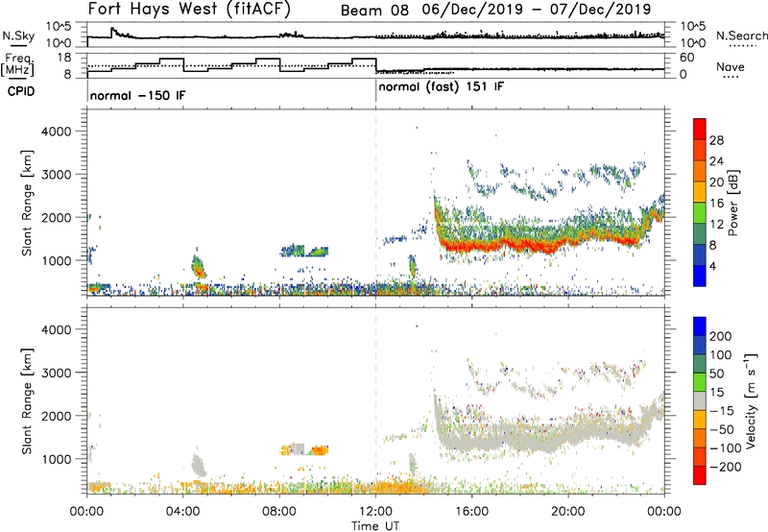Click the 'N.Search' legend label

pos(741,36)
